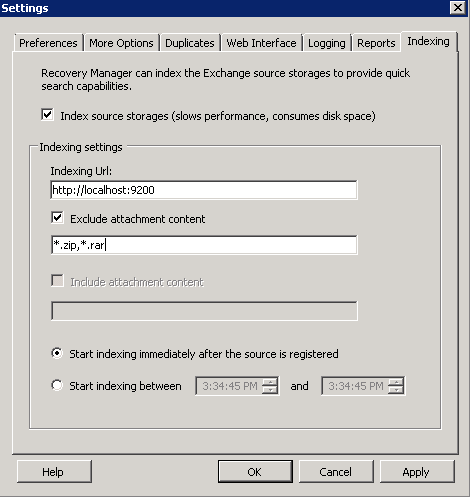Go to the Web Interface tab
The height and width of the screenshot is (497, 470).
[x=261, y=43]
